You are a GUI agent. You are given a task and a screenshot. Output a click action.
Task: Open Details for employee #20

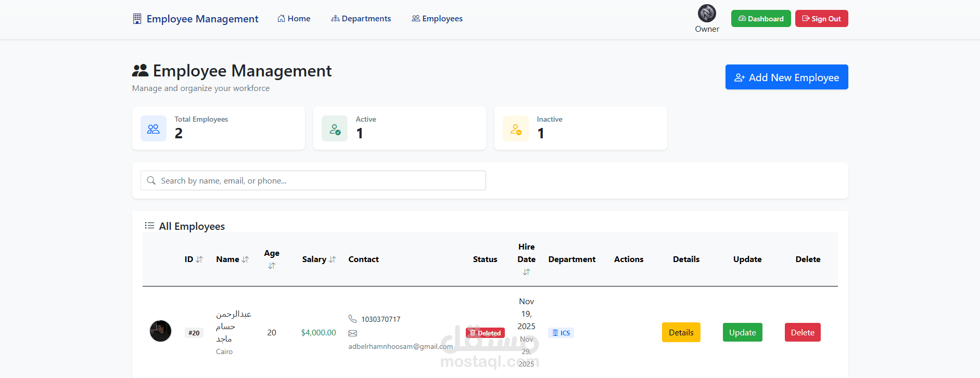681,332
